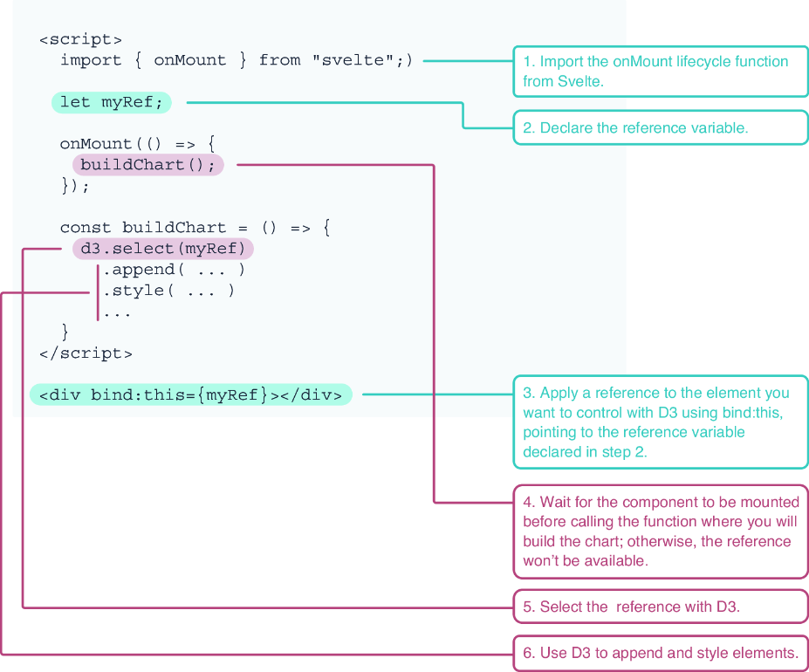Click the opening <script> tag line
809x672 pixels.
tap(80, 40)
